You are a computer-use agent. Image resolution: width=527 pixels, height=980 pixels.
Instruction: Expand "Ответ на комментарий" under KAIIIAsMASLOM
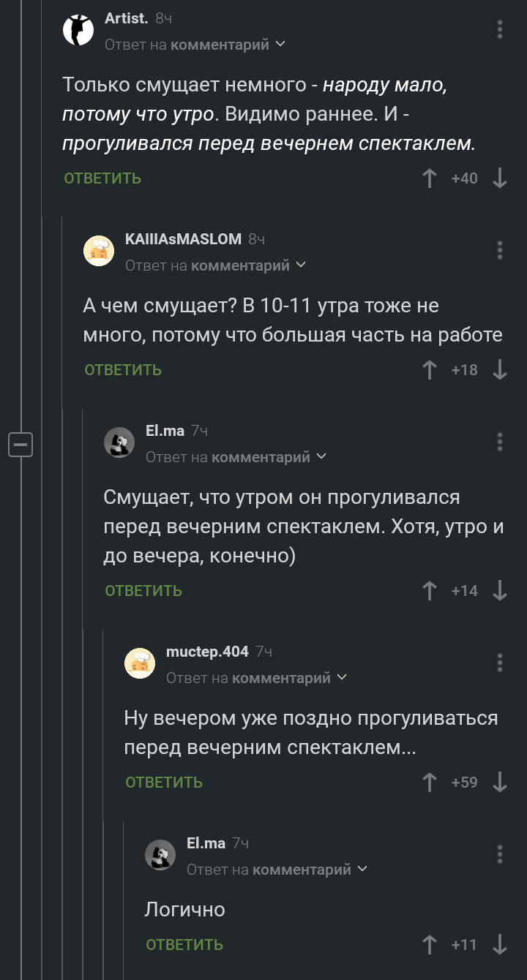tap(215, 266)
